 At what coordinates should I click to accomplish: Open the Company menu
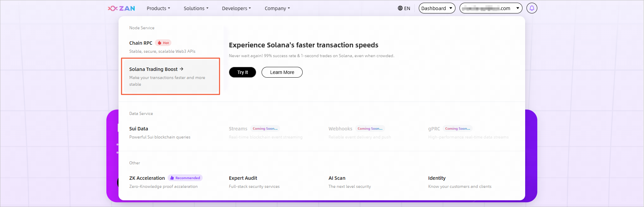click(277, 8)
